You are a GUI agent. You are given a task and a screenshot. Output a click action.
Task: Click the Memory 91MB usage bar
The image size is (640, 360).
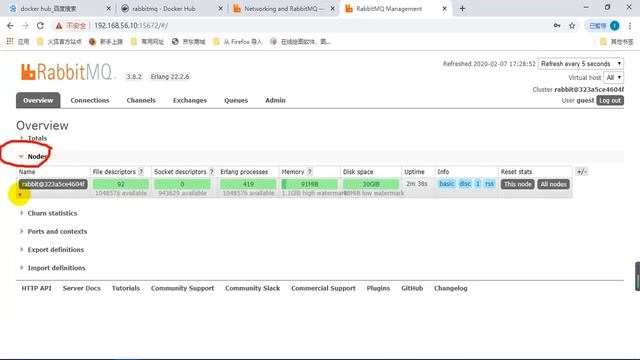coord(309,184)
